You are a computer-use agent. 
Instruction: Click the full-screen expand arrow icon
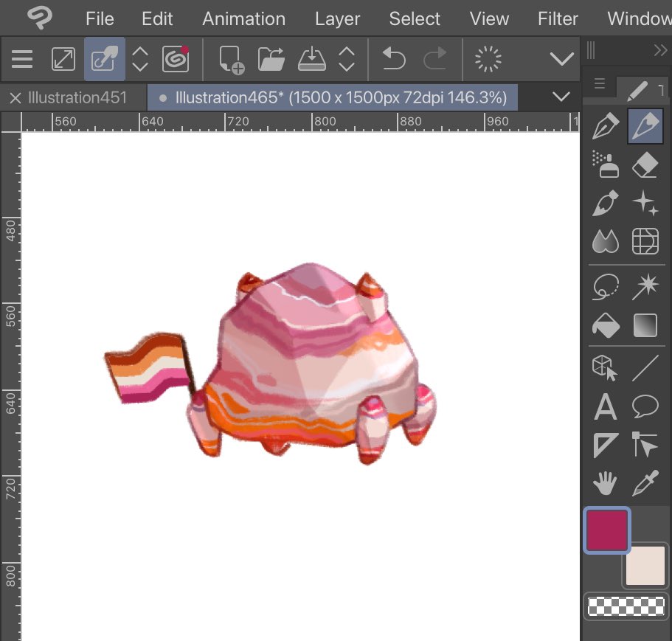[x=63, y=59]
